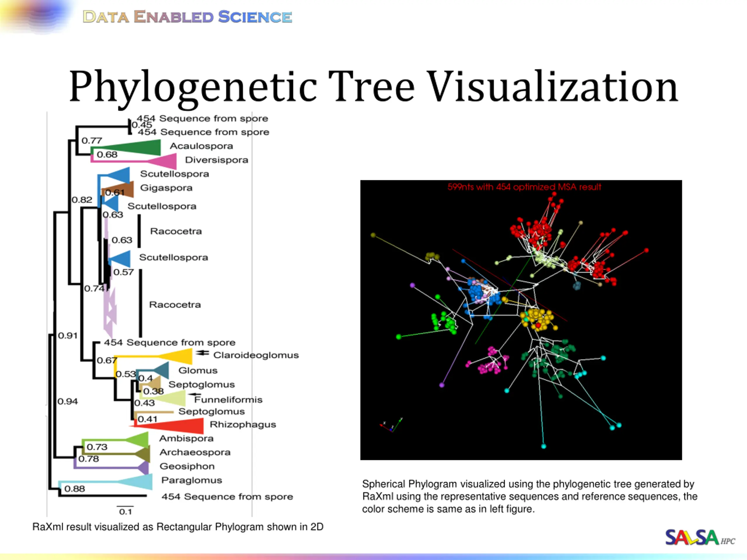Image resolution: width=747 pixels, height=560 pixels.
Task: Click the 0.1 scale bar label
Action: click(x=125, y=512)
